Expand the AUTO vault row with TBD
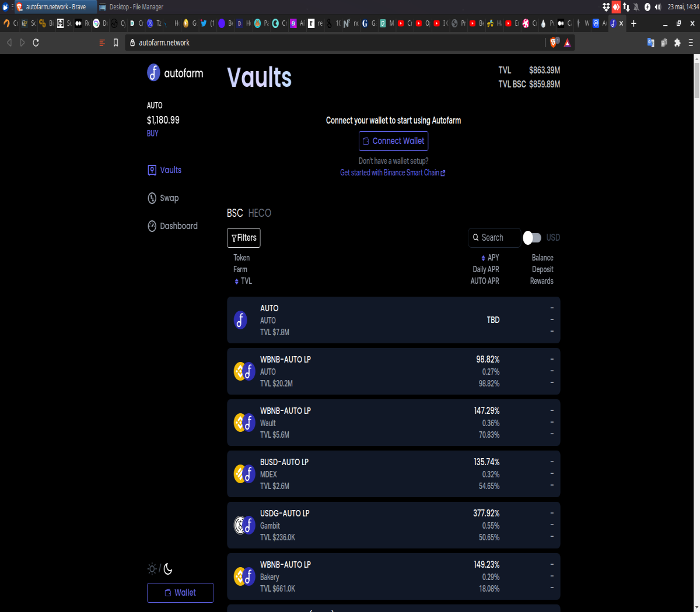This screenshot has height=612, width=700. click(394, 320)
